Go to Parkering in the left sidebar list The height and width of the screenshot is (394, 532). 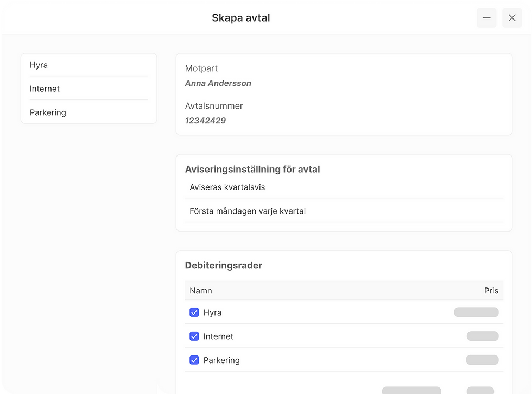pos(48,113)
